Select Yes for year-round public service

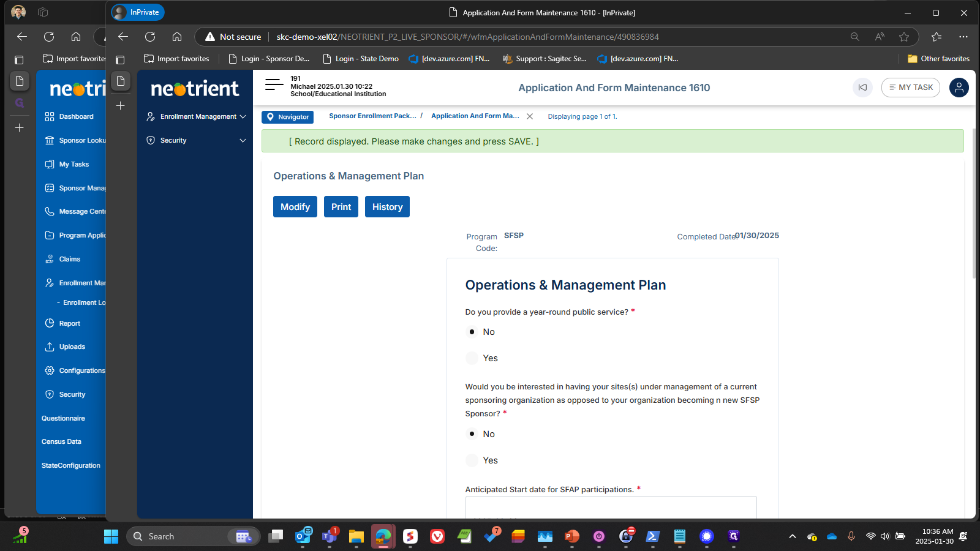[x=472, y=358]
